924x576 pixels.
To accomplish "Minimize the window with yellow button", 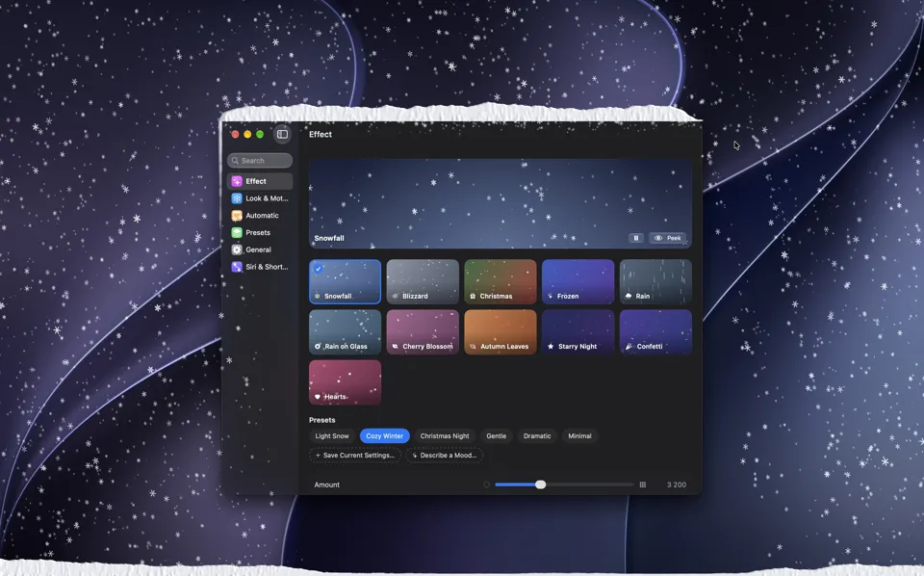I will (247, 135).
